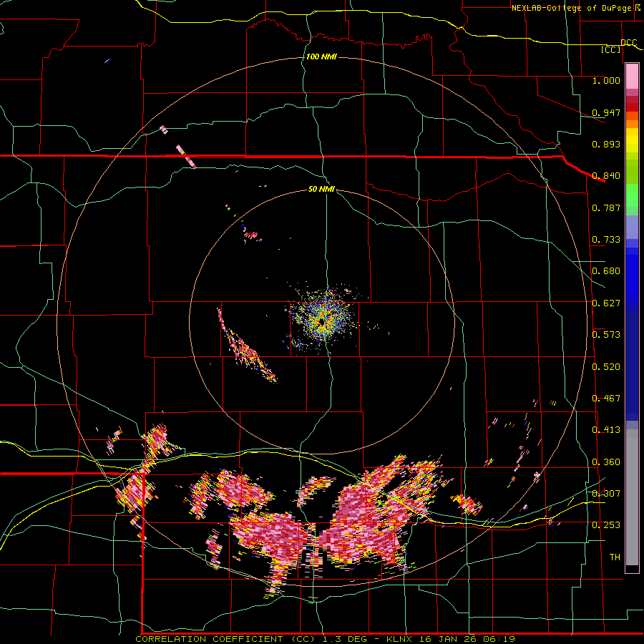
Task: Select the 0.733 scale value
Action: pos(606,240)
